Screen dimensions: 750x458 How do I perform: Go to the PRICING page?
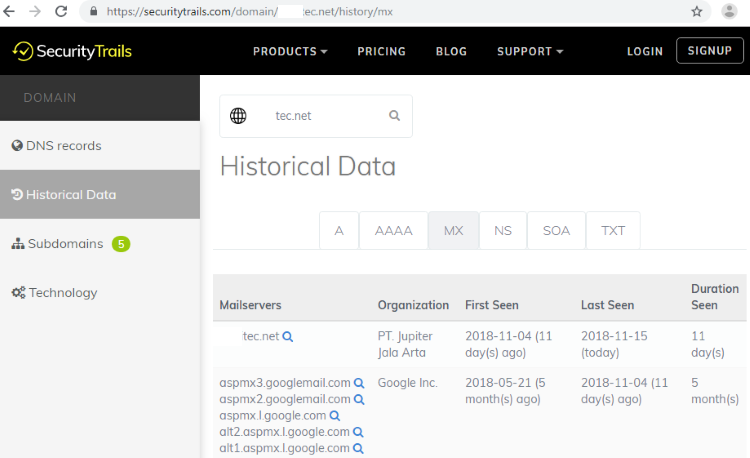pyautogui.click(x=381, y=51)
